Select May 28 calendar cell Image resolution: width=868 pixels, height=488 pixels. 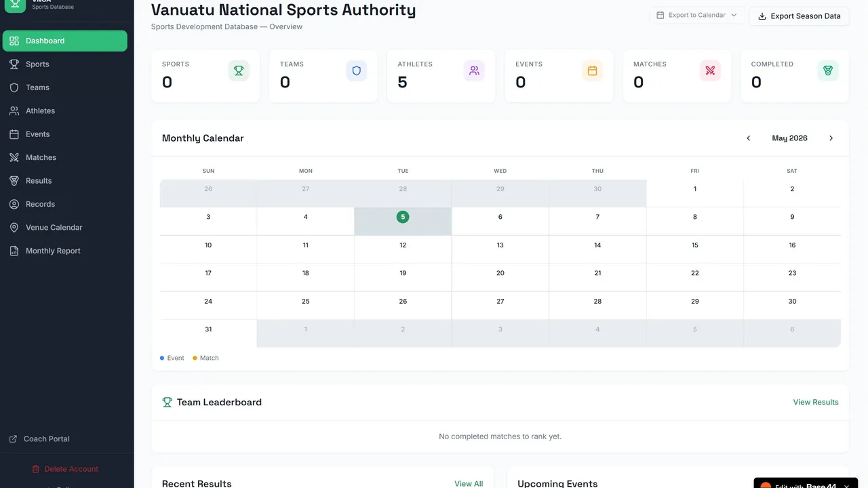(597, 306)
